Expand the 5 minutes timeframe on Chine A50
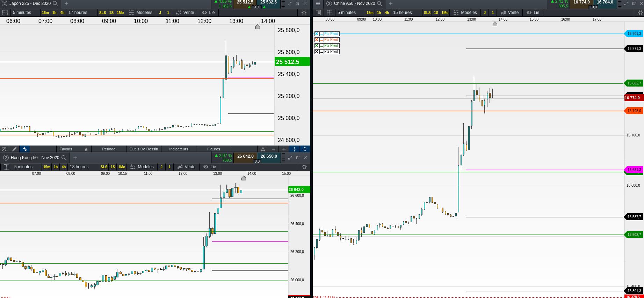This screenshot has height=298, width=644. pos(346,13)
